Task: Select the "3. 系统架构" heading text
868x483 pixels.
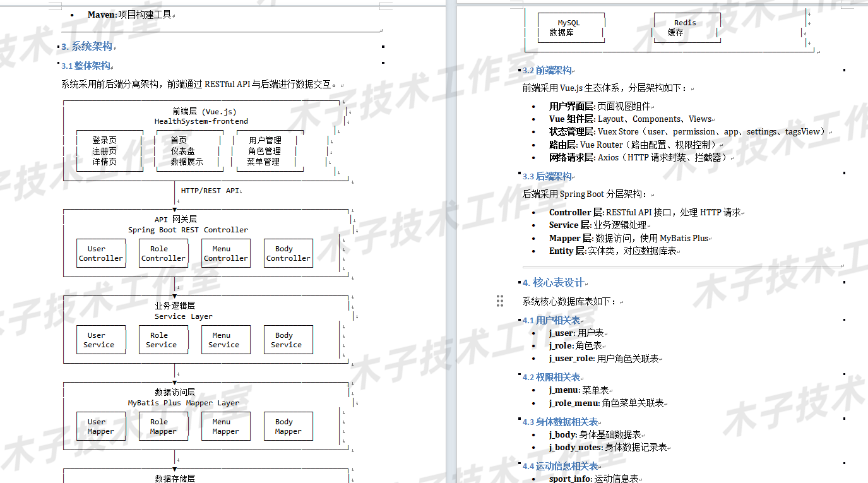Action: pos(86,46)
